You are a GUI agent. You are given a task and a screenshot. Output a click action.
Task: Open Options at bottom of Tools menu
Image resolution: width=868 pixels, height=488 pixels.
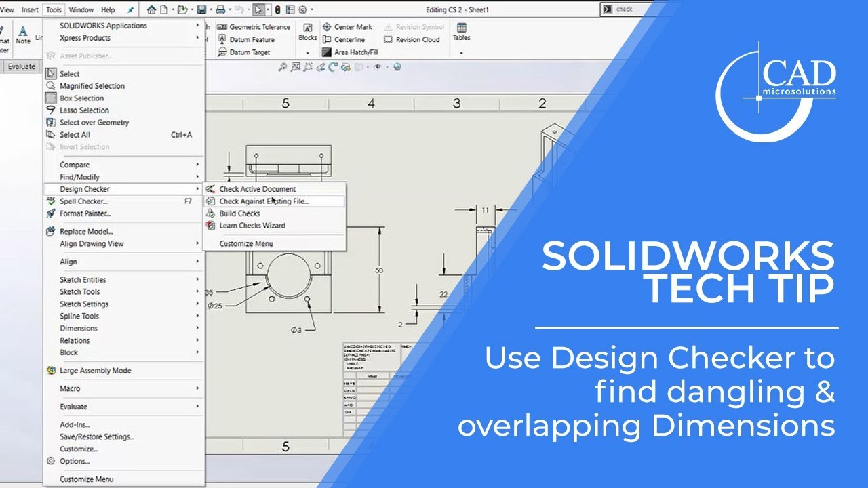click(x=123, y=462)
